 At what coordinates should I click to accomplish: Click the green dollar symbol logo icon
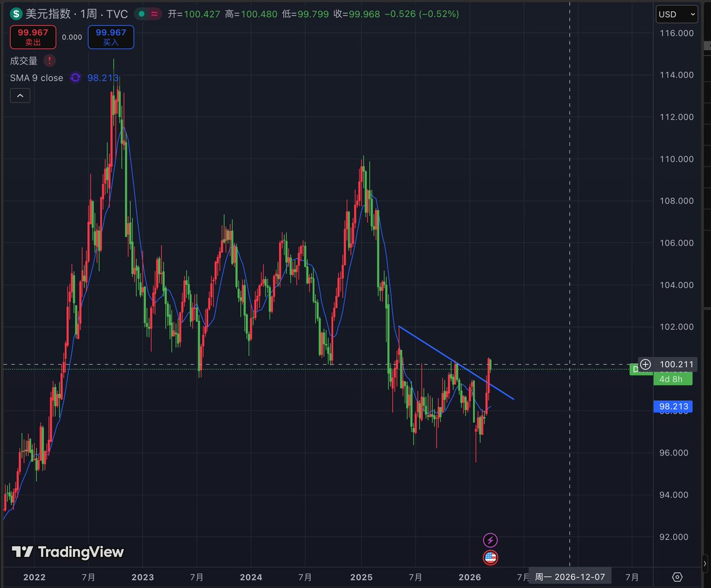point(16,13)
